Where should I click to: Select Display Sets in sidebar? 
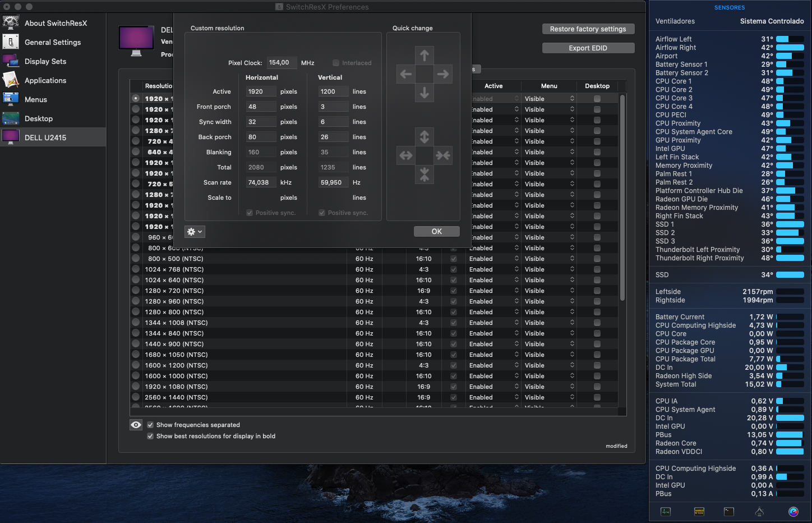click(45, 61)
